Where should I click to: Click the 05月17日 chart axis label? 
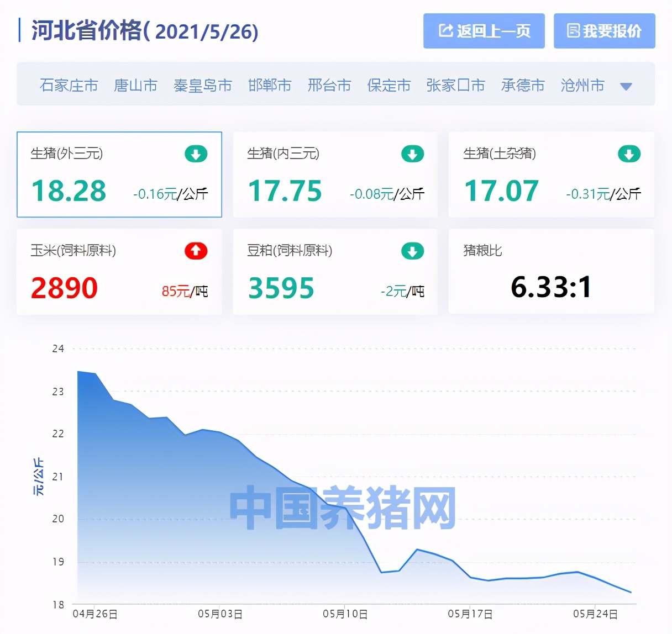pos(470,614)
